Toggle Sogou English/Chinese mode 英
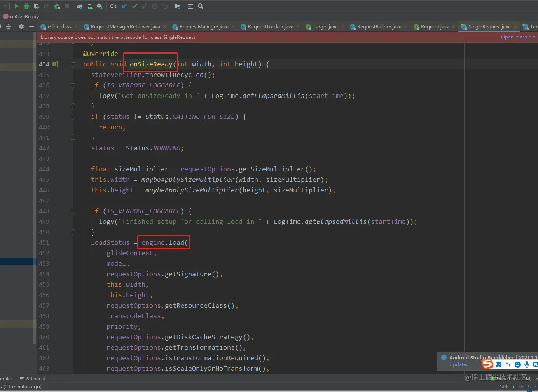The width and height of the screenshot is (538, 392). point(499,364)
